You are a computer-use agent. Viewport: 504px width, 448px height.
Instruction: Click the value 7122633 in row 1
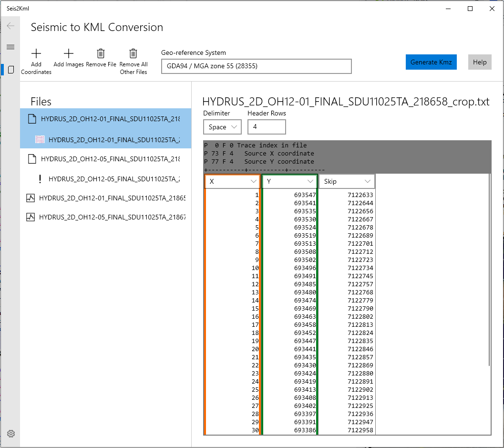360,195
